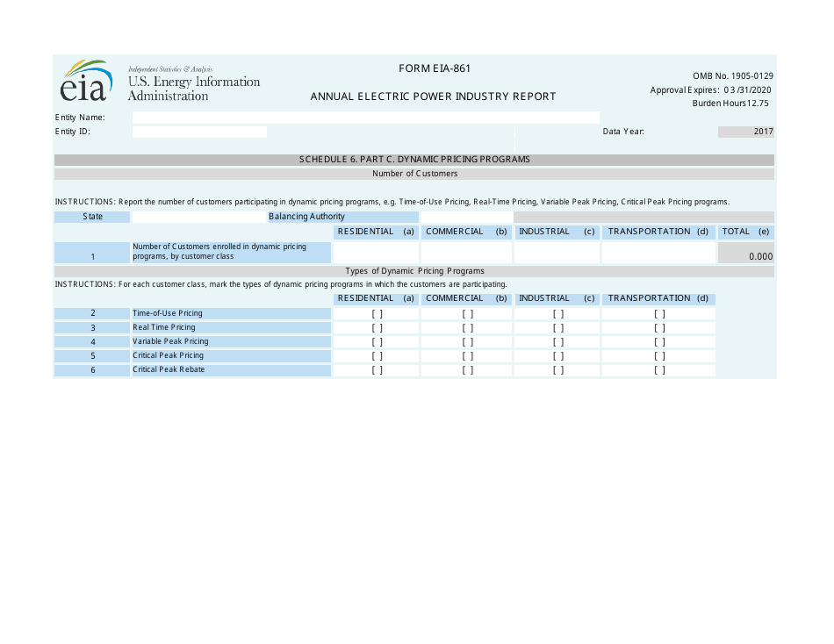Click the TOTAL cell showing 0.000

745,253
